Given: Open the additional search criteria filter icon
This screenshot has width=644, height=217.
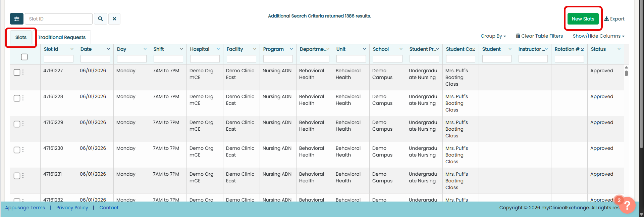Looking at the screenshot, I should 17,19.
